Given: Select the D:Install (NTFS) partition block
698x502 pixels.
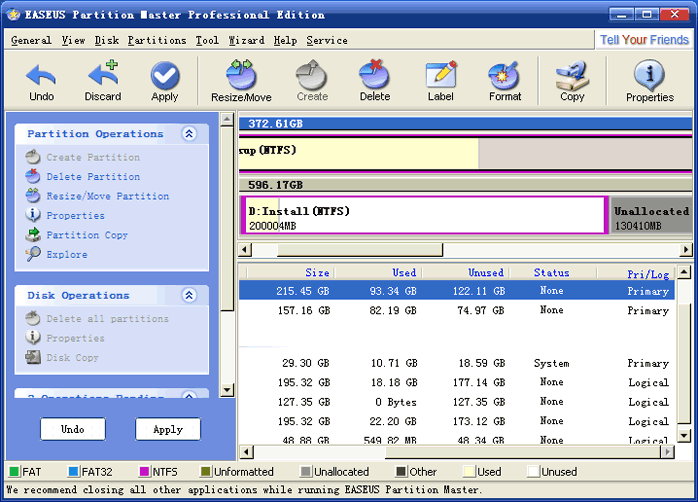Looking at the screenshot, I should coord(424,215).
